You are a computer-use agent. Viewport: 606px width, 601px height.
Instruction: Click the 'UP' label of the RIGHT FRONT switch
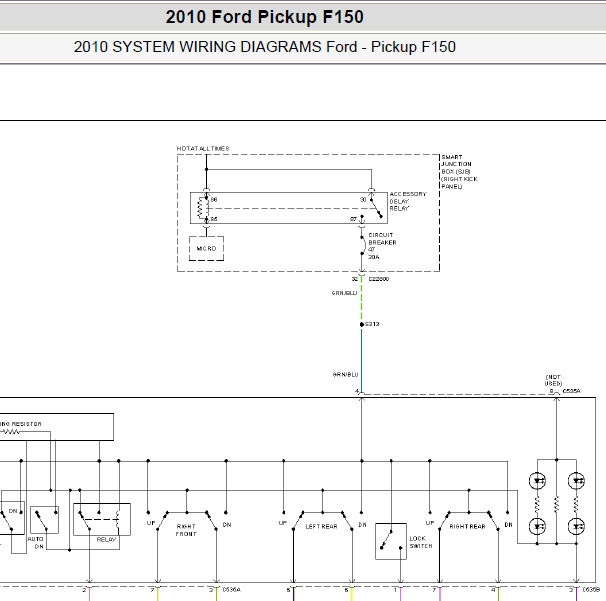click(x=151, y=523)
